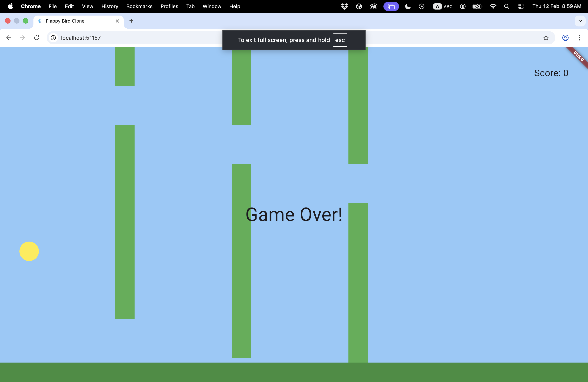588x382 pixels.
Task: Open a new tab with plus icon
Action: [131, 21]
